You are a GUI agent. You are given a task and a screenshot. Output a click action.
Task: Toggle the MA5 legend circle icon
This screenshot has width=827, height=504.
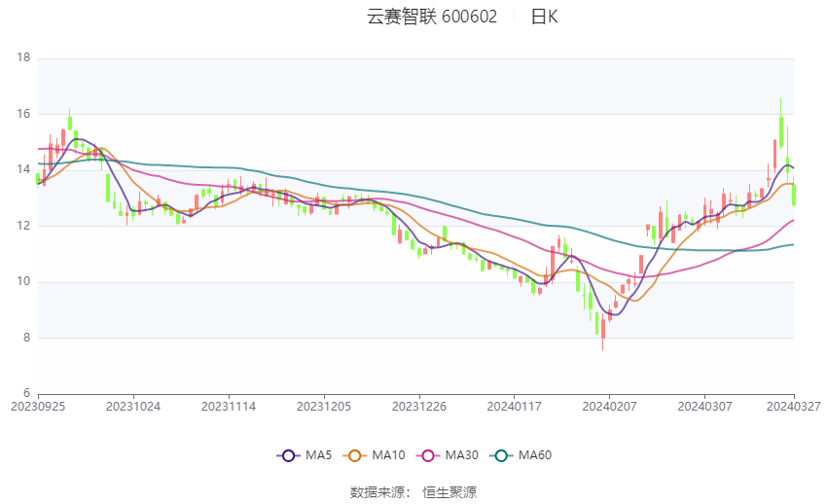tap(289, 455)
